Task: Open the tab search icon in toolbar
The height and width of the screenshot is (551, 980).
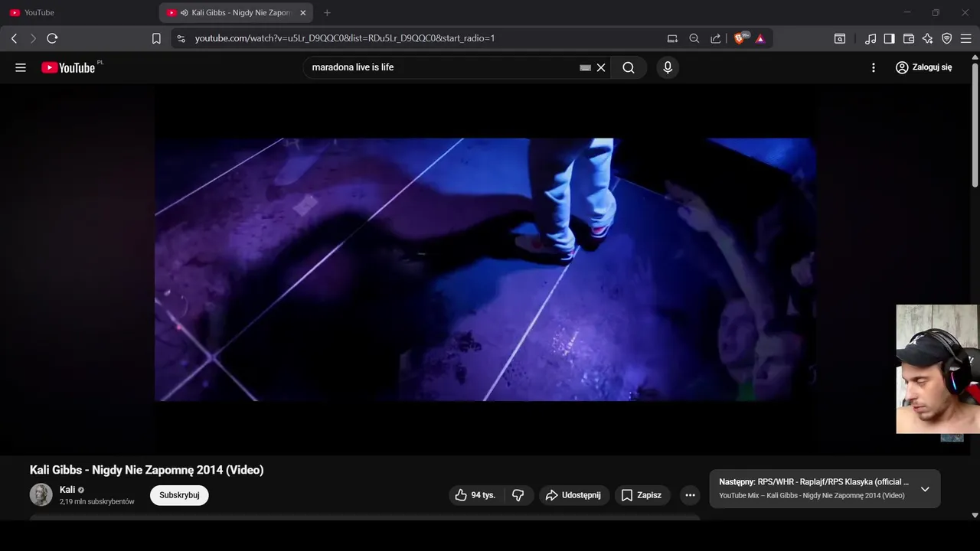Action: pyautogui.click(x=840, y=38)
